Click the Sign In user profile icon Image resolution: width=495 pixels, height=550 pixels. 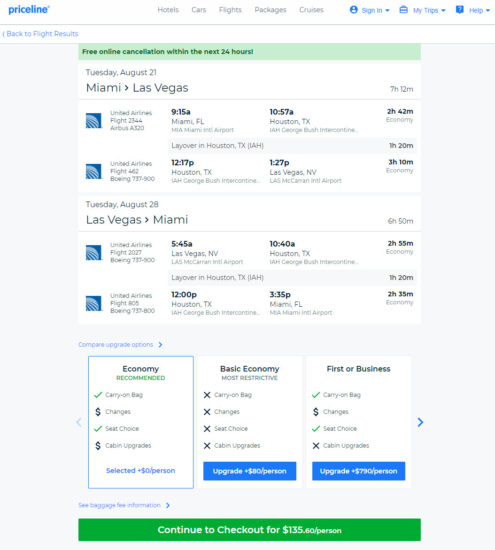354,10
